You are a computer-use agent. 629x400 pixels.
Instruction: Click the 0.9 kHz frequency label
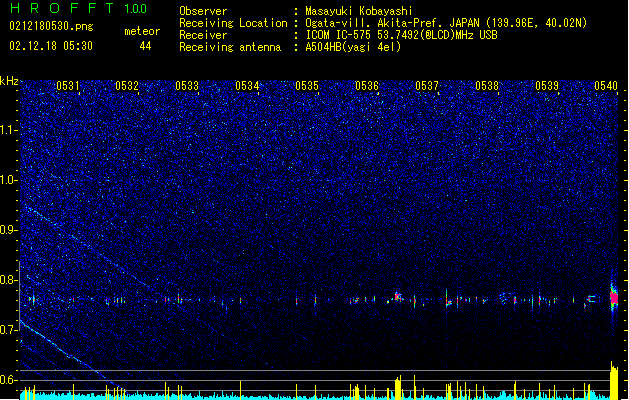(9, 230)
